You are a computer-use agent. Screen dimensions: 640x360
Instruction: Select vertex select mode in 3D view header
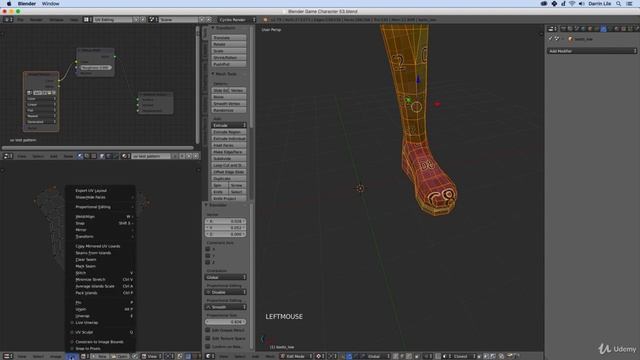[395, 356]
